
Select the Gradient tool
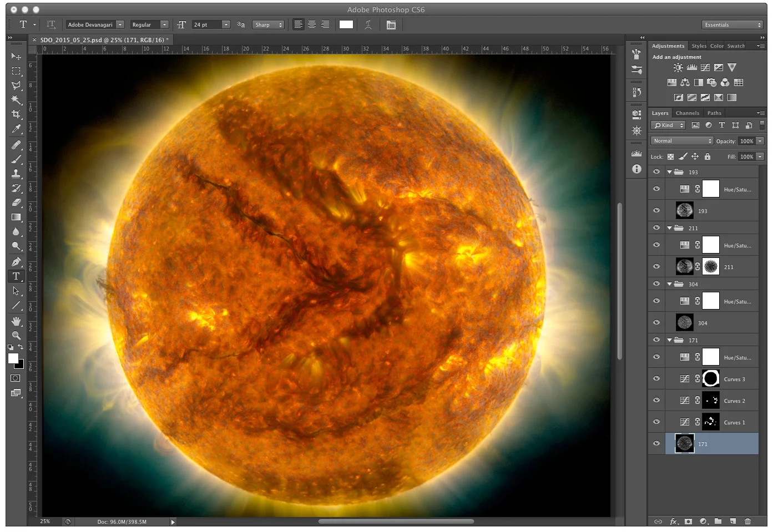point(16,217)
